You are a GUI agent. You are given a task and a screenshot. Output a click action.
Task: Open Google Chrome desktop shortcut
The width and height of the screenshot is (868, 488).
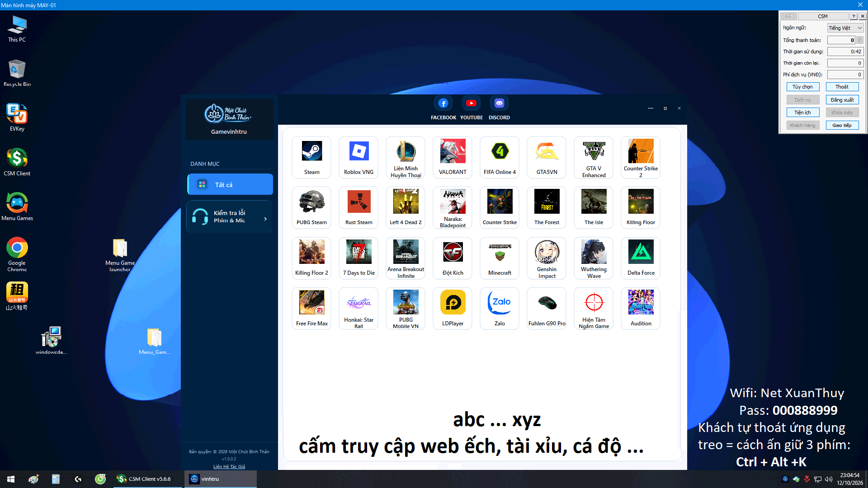17,254
